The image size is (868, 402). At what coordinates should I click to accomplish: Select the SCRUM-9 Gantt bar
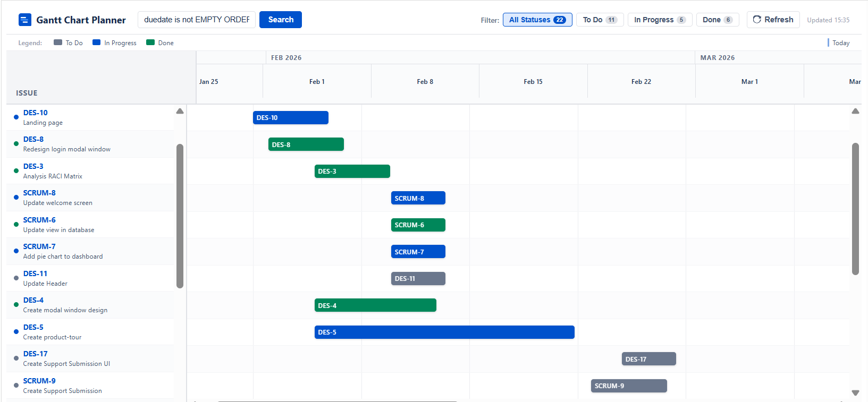[629, 386]
